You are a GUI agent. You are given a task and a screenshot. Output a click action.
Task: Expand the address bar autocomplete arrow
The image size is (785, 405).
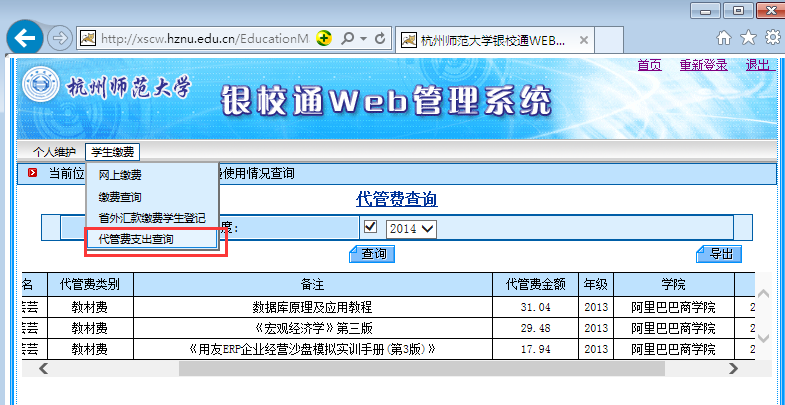[x=363, y=39]
